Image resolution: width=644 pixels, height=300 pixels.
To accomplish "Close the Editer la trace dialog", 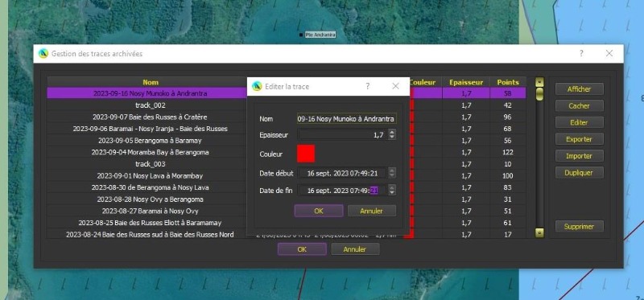I will click(x=395, y=86).
